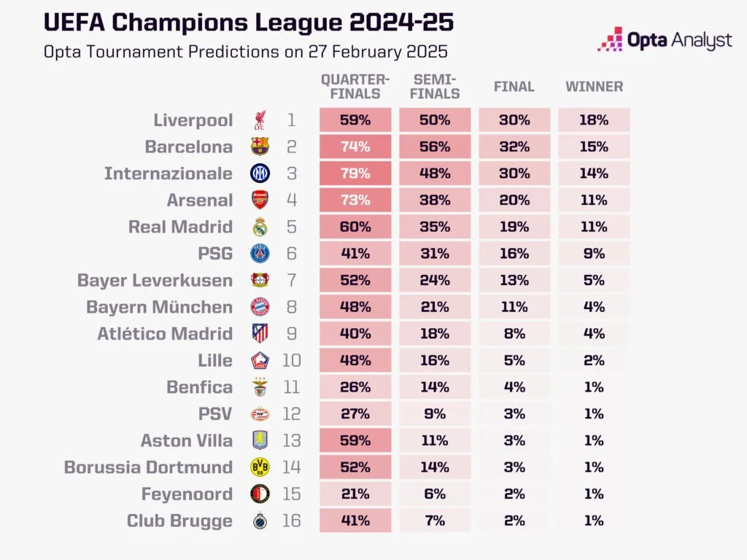Image resolution: width=747 pixels, height=560 pixels.
Task: Click the Winner column header
Action: pyautogui.click(x=594, y=87)
